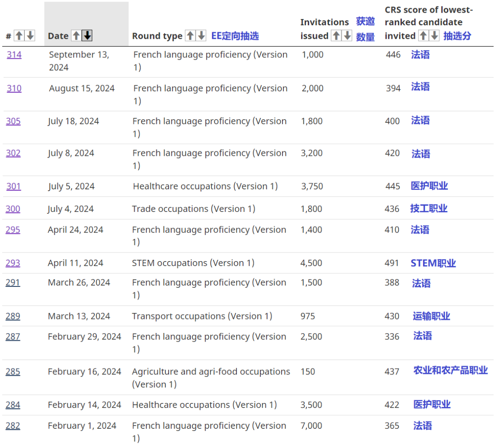
Task: Select invitations value 7,000
Action: pyautogui.click(x=311, y=426)
